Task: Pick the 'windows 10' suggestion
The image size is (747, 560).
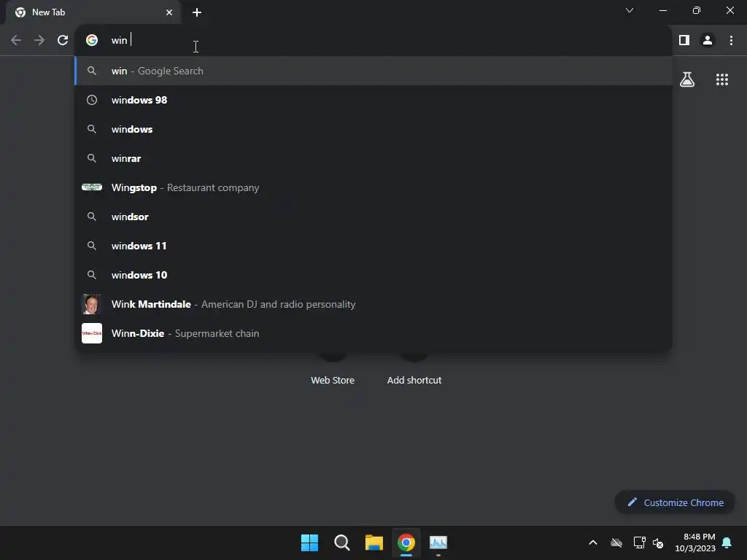Action: coord(373,275)
